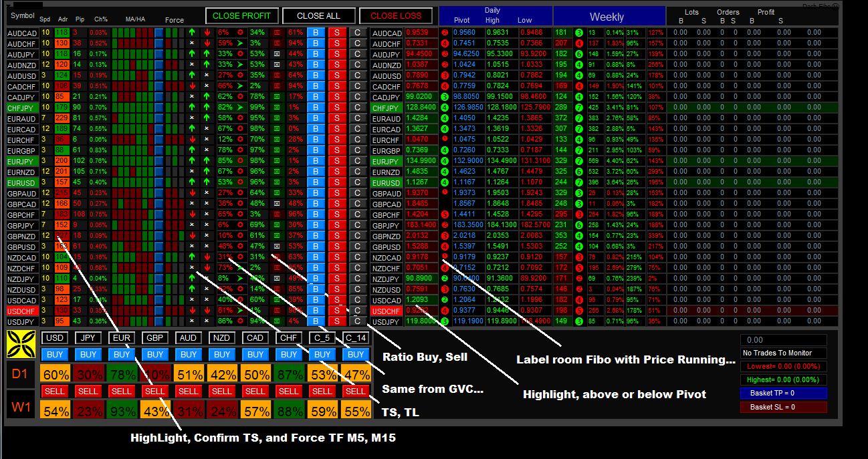Click the green arrowhead beside AUDCHF 59%

pyautogui.click(x=239, y=43)
